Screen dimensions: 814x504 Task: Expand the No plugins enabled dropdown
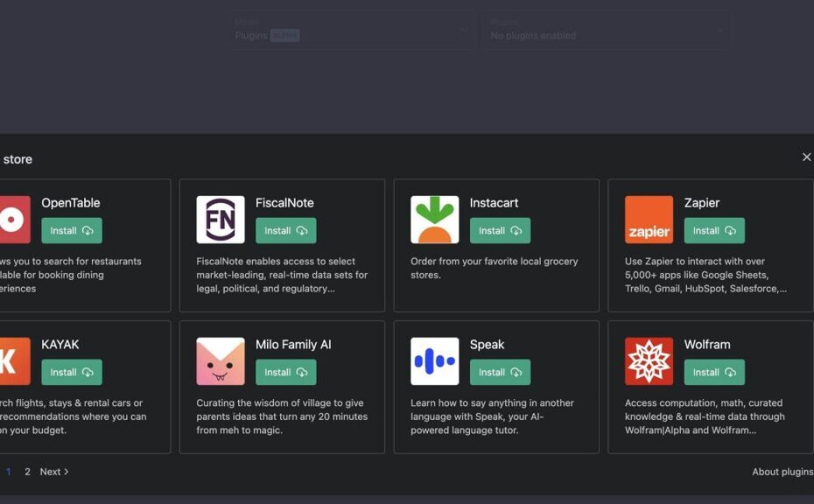(x=606, y=30)
